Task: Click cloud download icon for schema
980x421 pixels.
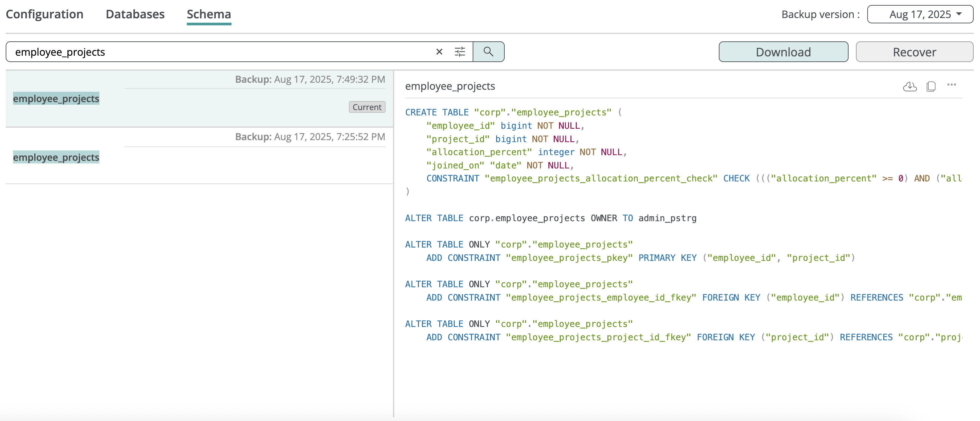Action: (910, 86)
